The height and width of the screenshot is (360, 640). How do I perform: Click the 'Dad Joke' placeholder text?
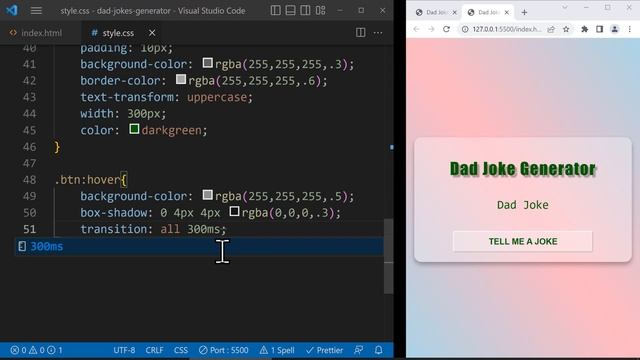(523, 205)
